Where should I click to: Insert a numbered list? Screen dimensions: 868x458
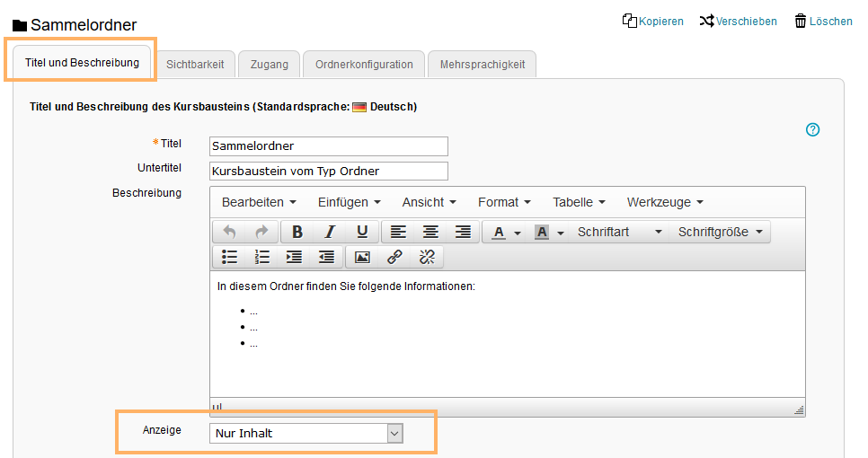261,257
